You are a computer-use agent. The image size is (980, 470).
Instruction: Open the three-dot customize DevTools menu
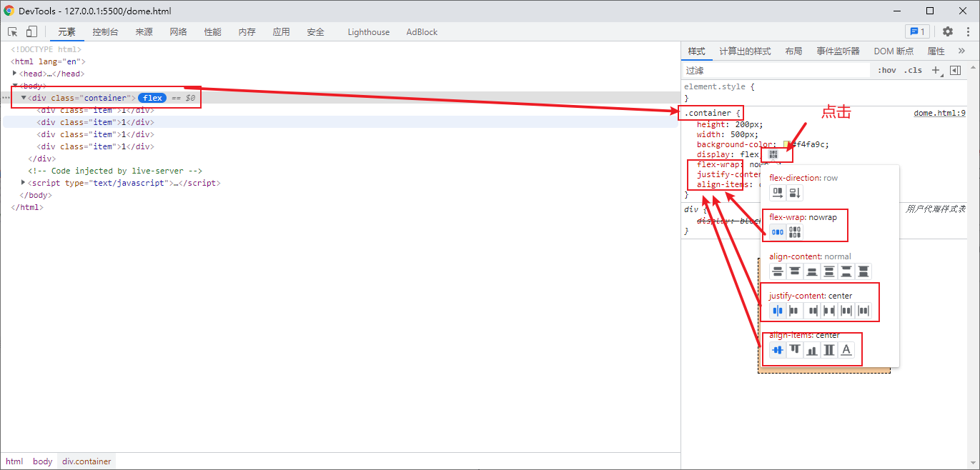click(966, 31)
